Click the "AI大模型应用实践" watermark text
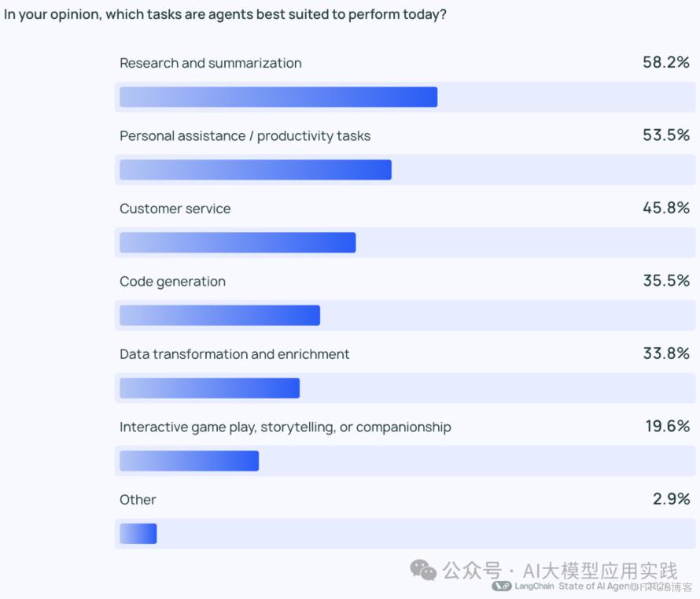Image resolution: width=700 pixels, height=599 pixels. [x=599, y=570]
